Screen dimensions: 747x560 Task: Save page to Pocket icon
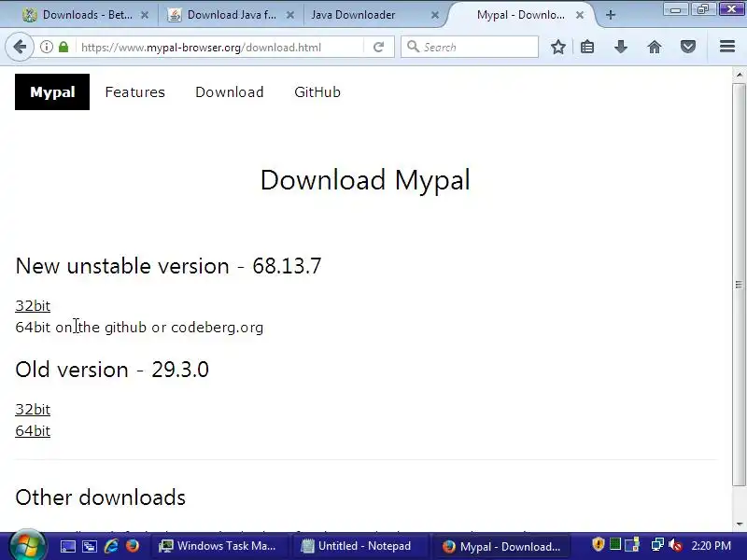(687, 47)
